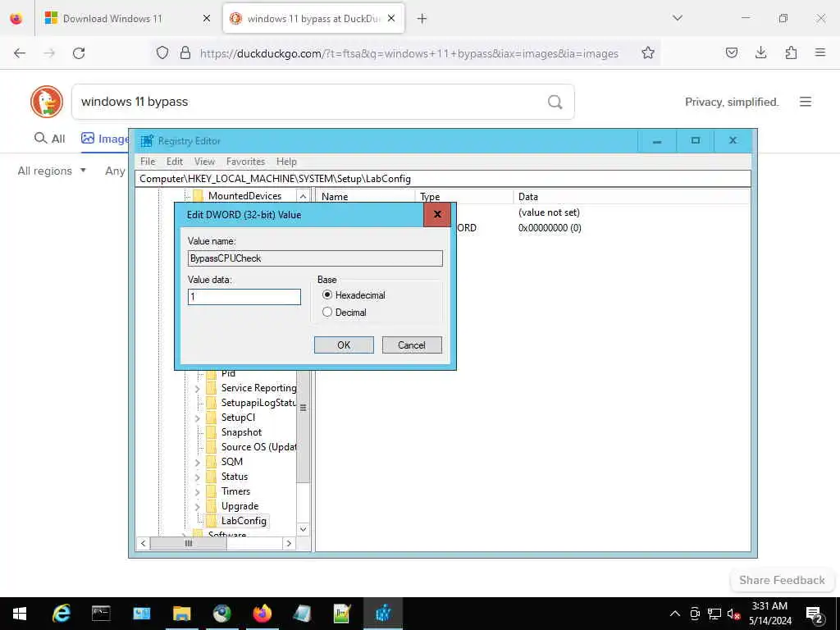Switch to the All results tab
The image size is (840, 630).
click(x=49, y=139)
